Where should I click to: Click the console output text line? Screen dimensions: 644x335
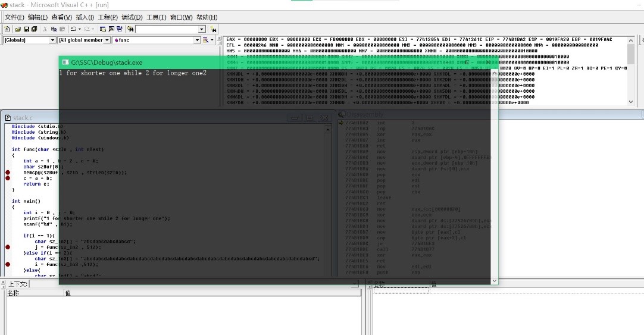point(133,73)
